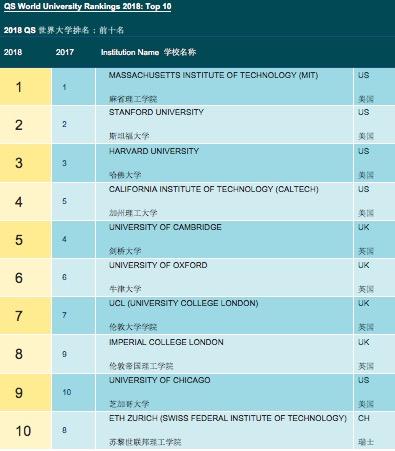This screenshot has width=395, height=451.
Task: Open the Harvard University entry
Action: (x=154, y=151)
